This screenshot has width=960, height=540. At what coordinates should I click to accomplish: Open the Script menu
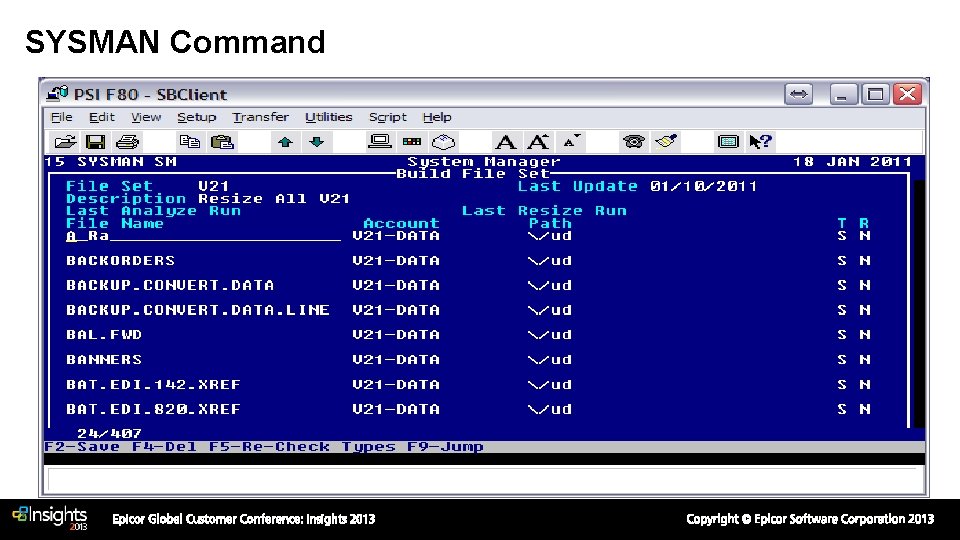(388, 117)
